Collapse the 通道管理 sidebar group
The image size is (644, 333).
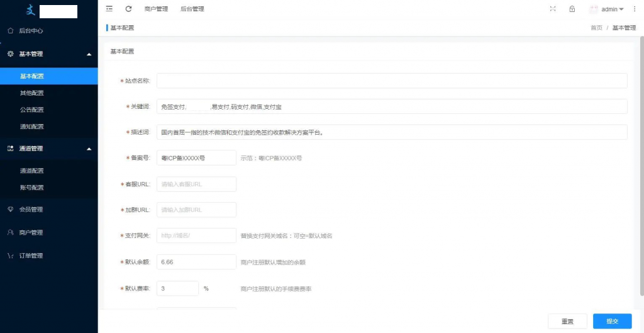89,149
